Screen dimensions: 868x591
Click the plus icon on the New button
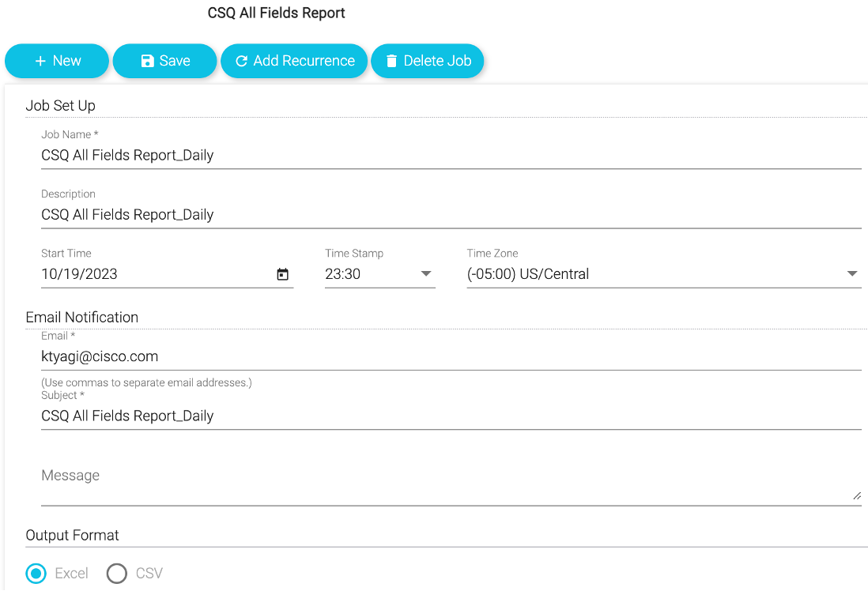pyautogui.click(x=40, y=61)
